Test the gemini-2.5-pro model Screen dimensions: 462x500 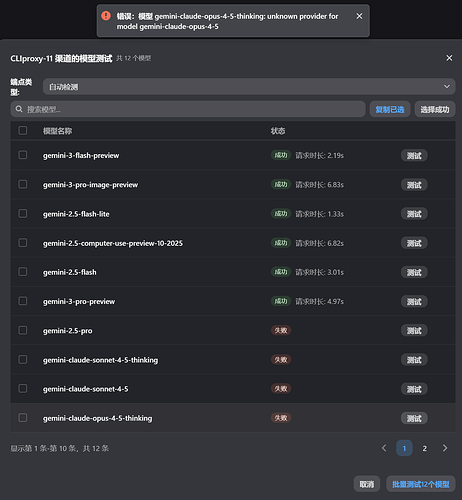(414, 331)
